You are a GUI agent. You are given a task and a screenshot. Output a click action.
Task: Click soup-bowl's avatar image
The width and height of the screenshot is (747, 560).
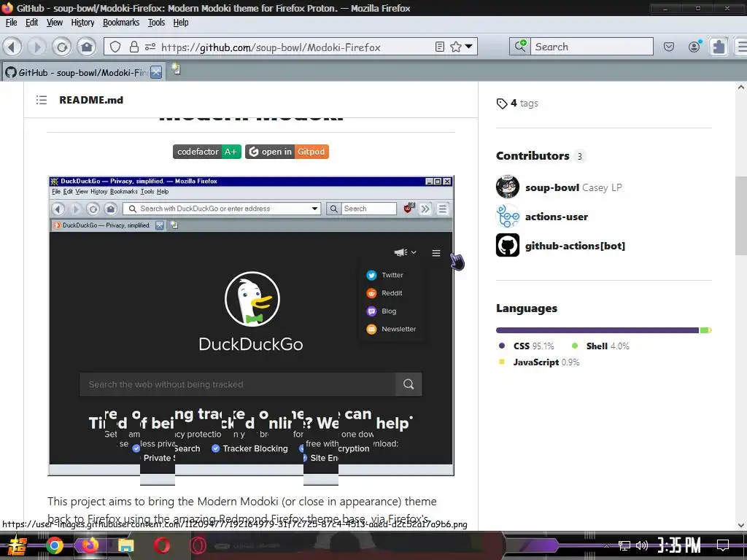pos(508,187)
